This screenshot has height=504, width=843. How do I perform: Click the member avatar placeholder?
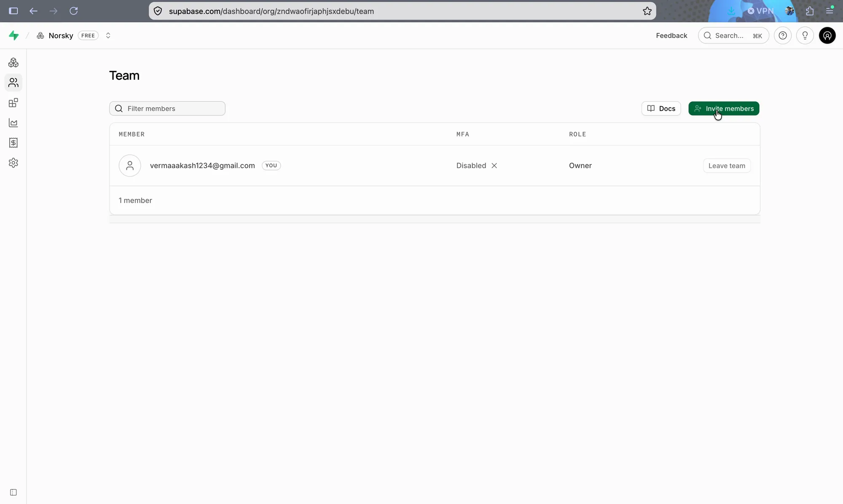pyautogui.click(x=130, y=166)
